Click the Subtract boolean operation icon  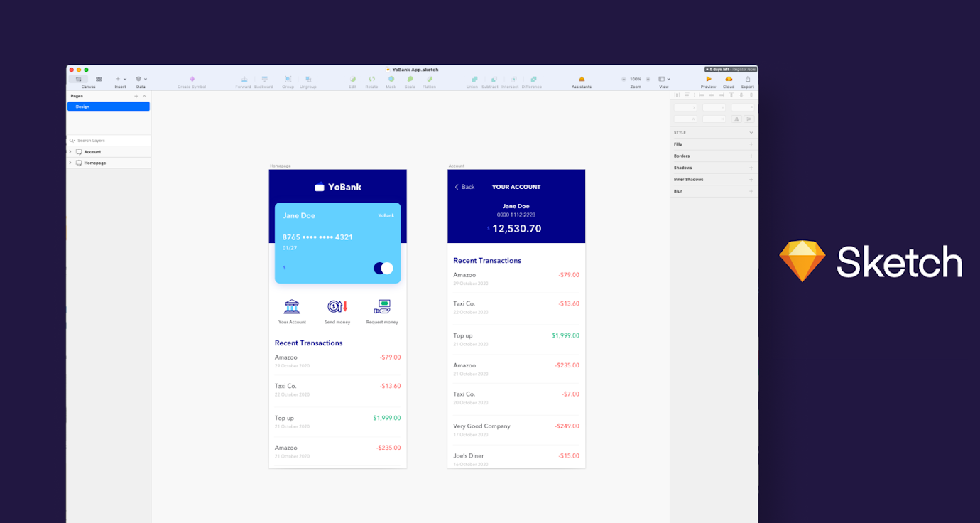coord(491,80)
